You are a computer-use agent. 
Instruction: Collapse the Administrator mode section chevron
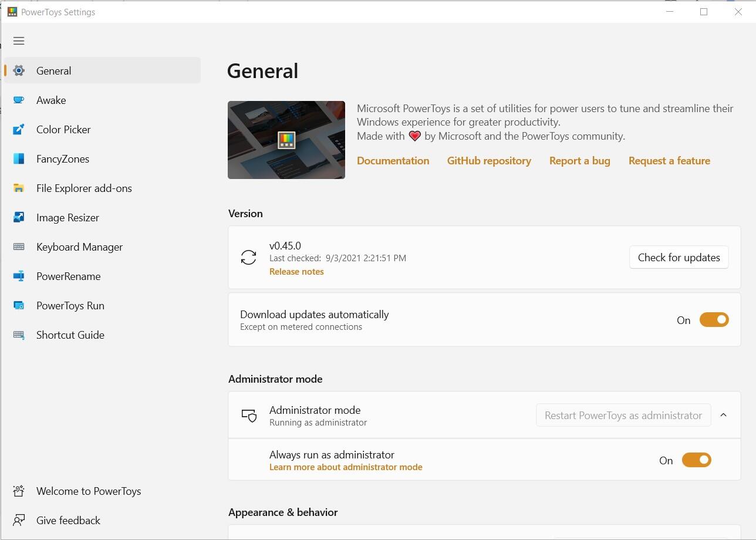coord(723,415)
